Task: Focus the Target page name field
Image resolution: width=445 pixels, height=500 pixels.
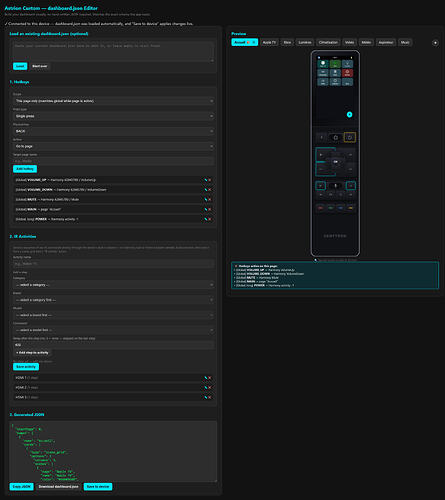Action: (113, 161)
